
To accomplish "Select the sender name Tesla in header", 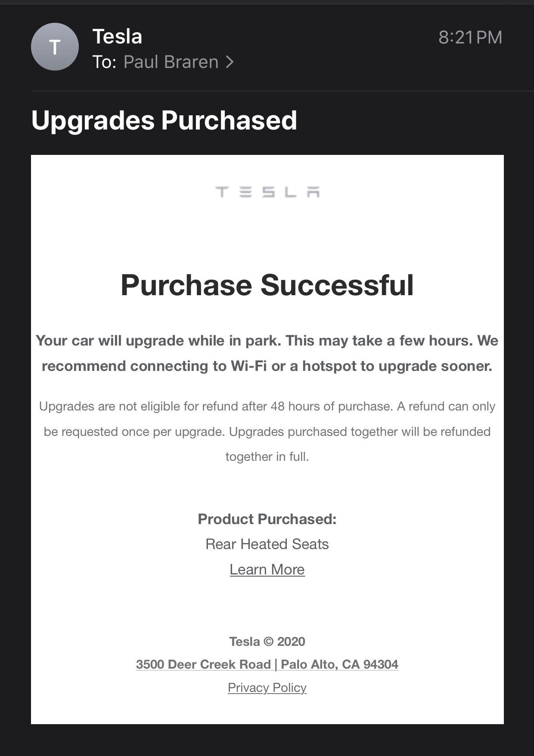I will (117, 37).
